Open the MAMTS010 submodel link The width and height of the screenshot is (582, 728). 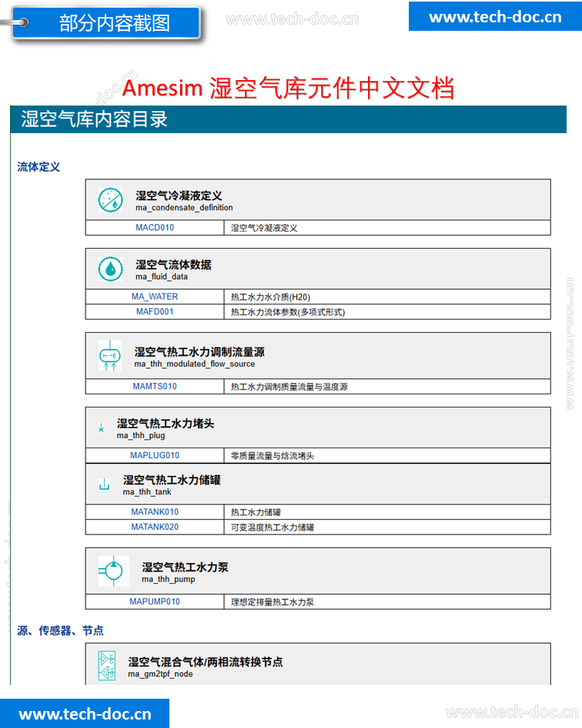click(155, 386)
